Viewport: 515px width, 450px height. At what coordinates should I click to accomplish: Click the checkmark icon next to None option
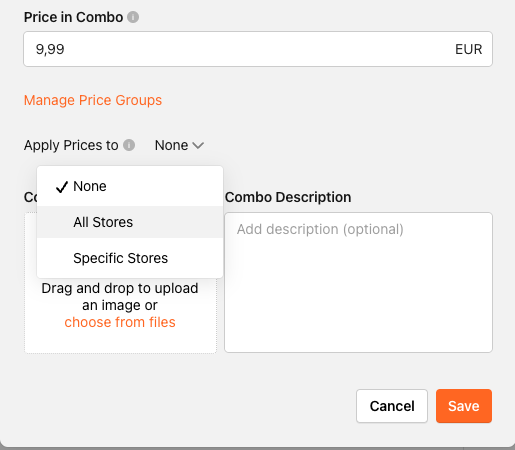coord(62,187)
